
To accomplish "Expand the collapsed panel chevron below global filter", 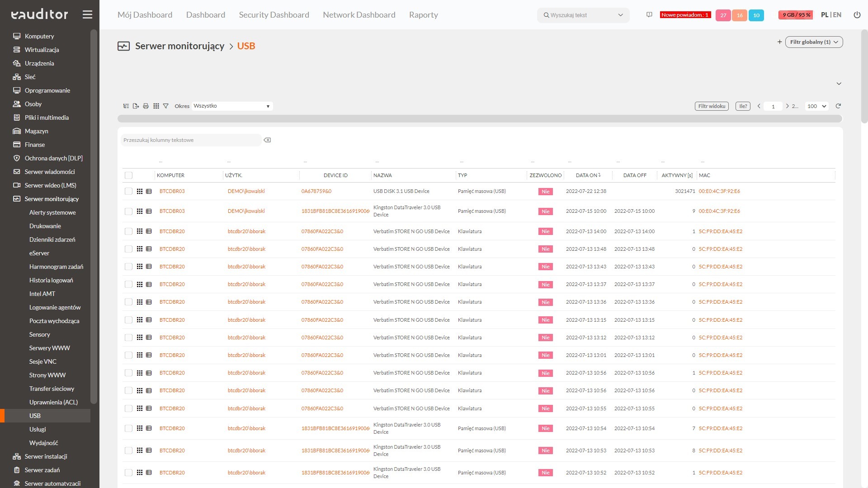I will click(x=839, y=84).
